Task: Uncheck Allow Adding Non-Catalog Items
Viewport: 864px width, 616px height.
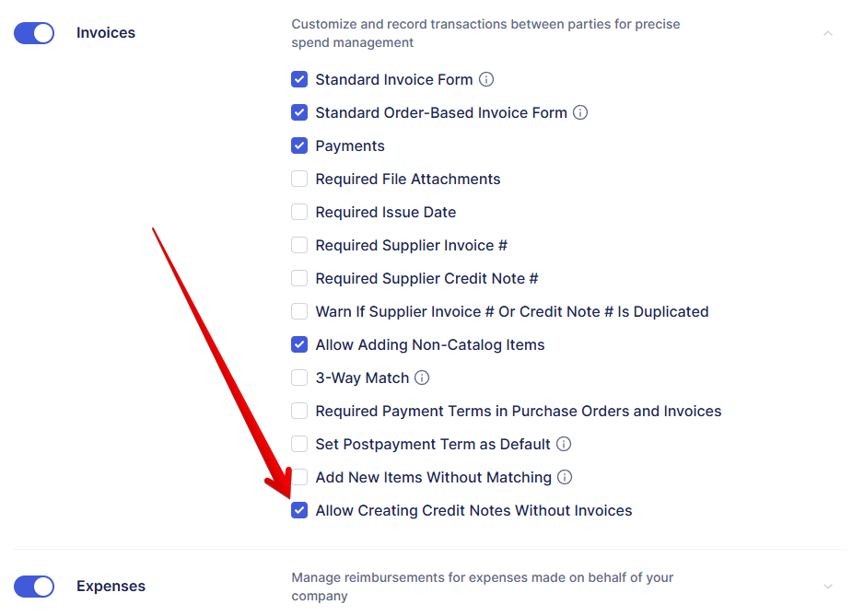Action: 299,344
